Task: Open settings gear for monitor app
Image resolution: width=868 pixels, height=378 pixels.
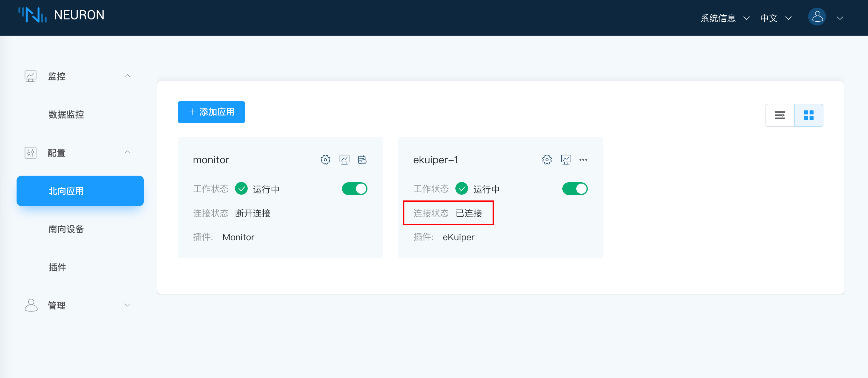Action: (x=325, y=159)
